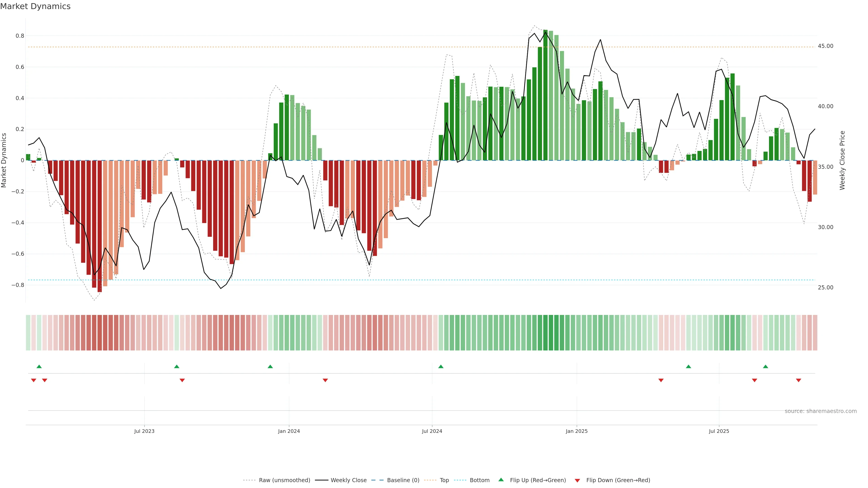Click the last red Flip Down marker
This screenshot has height=488, width=868.
[798, 380]
